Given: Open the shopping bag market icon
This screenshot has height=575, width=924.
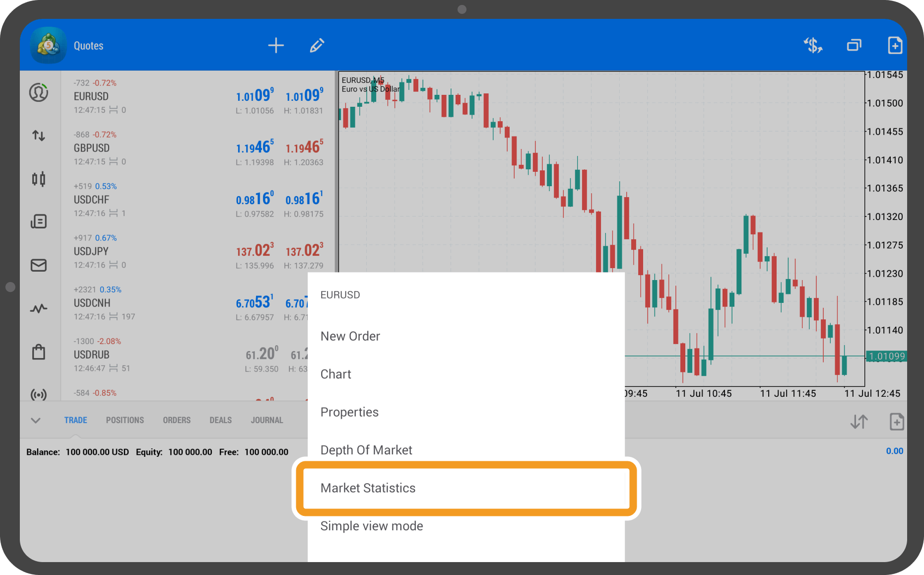Looking at the screenshot, I should [x=39, y=352].
